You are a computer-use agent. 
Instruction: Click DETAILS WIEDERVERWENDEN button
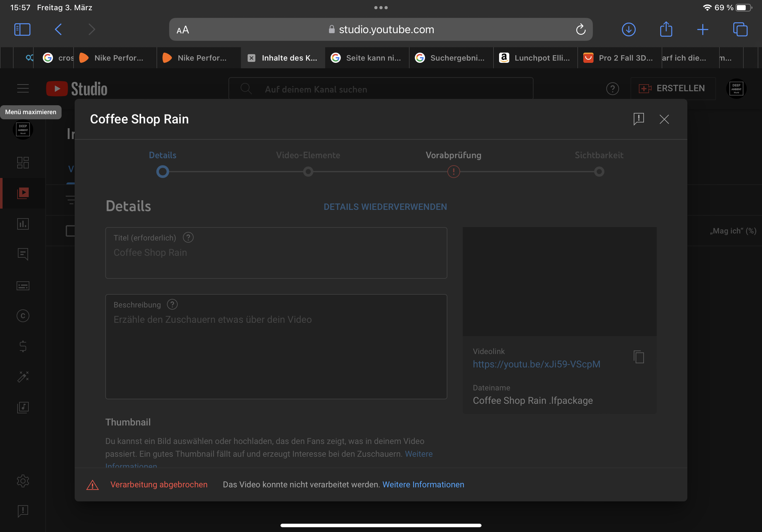385,207
